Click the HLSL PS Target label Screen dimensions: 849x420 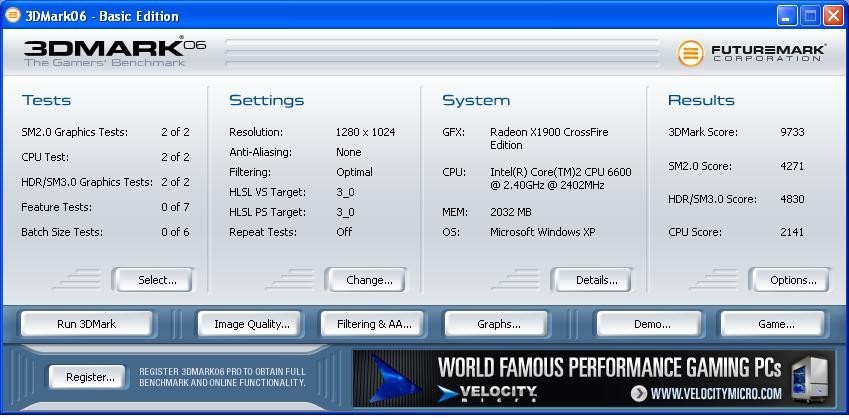tap(267, 212)
